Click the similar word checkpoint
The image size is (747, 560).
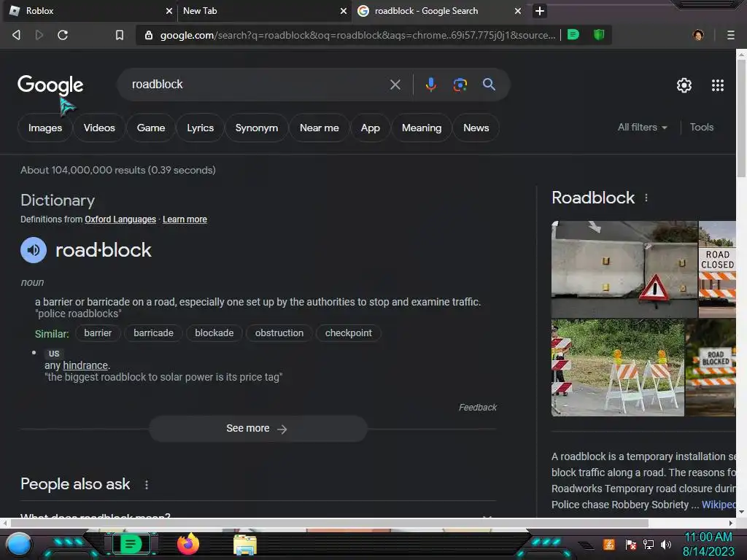(348, 332)
